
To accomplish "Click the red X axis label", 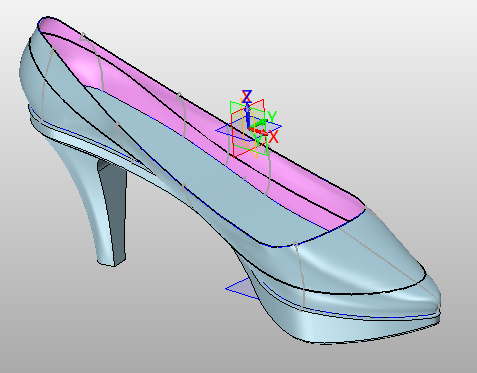I will (x=274, y=137).
